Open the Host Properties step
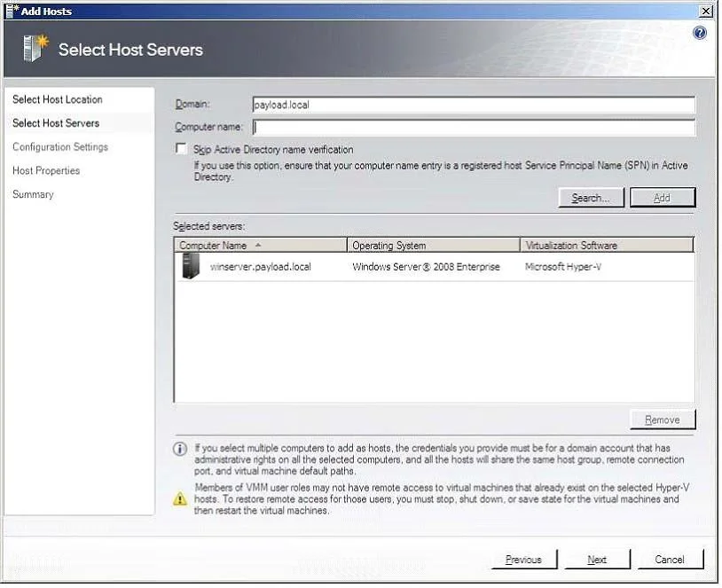Image resolution: width=722 pixels, height=588 pixels. point(46,170)
